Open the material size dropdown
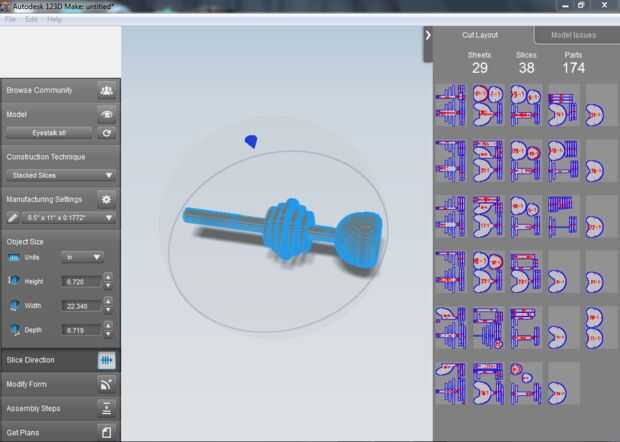This screenshot has height=442, width=620. (x=68, y=218)
